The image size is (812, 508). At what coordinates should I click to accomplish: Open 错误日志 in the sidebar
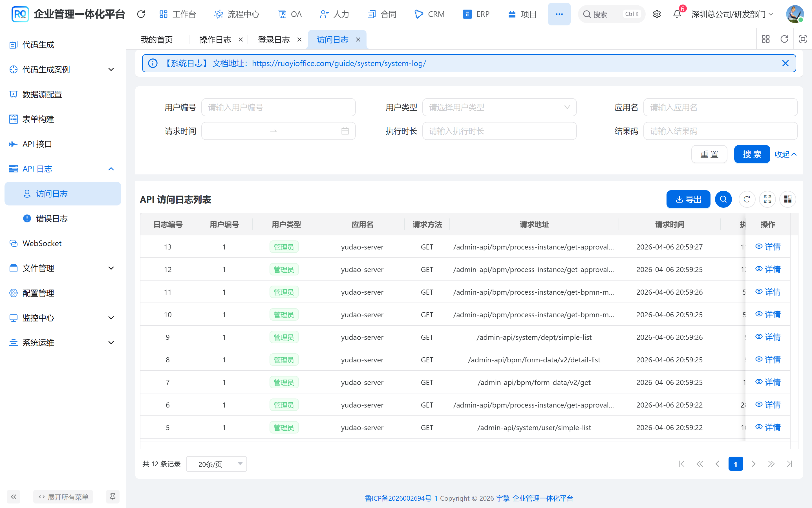tap(63, 218)
